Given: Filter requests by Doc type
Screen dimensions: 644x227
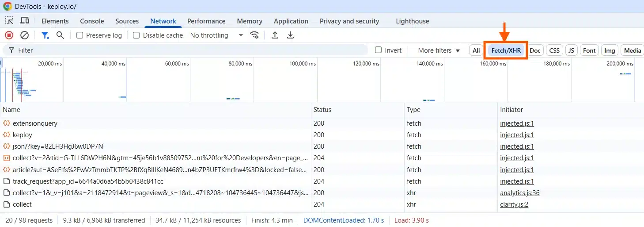Looking at the screenshot, I should [x=535, y=50].
